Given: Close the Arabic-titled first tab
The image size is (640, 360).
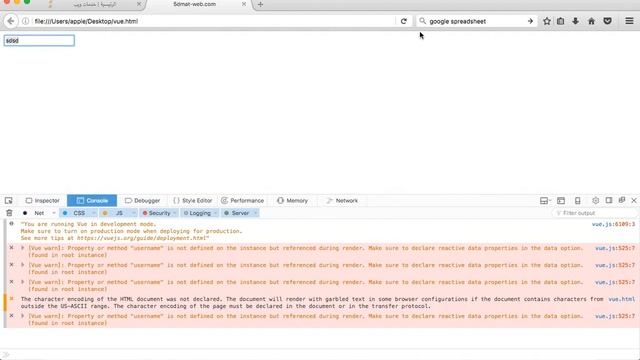Looking at the screenshot, I should (139, 4).
